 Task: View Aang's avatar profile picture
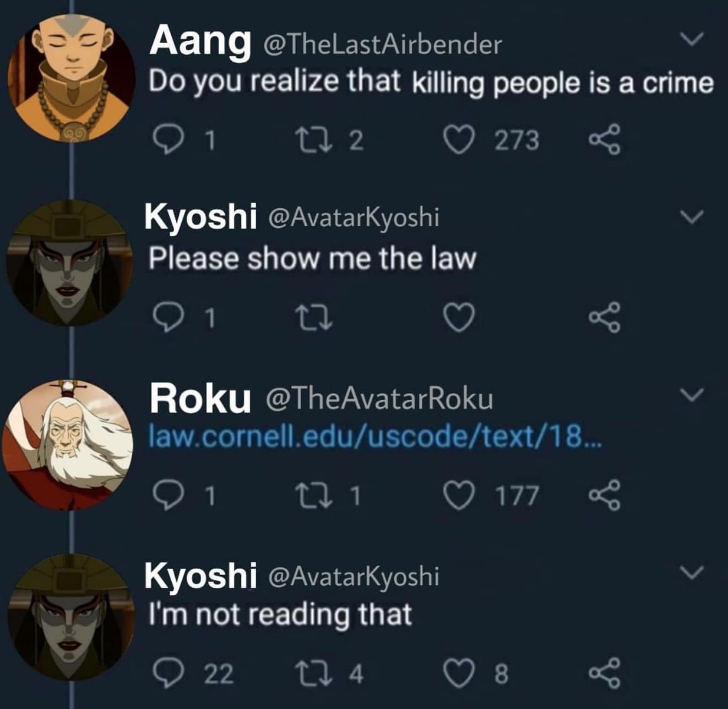coord(70,73)
